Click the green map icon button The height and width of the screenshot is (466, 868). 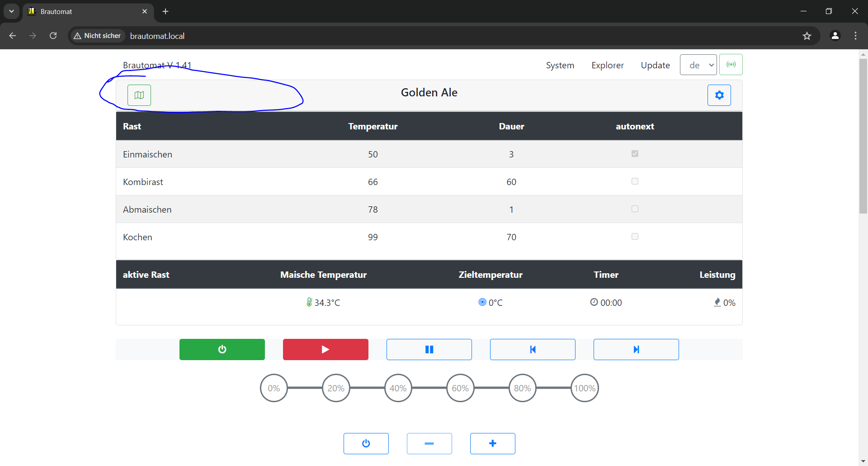(139, 95)
